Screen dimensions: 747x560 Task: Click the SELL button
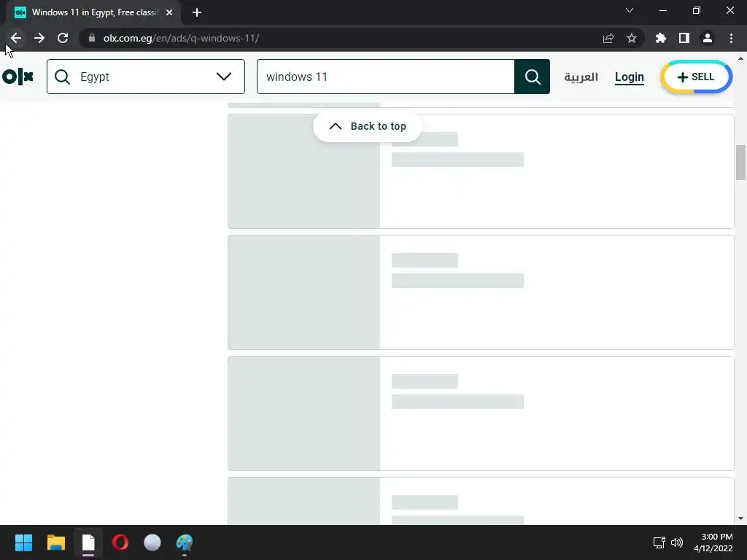pos(696,77)
